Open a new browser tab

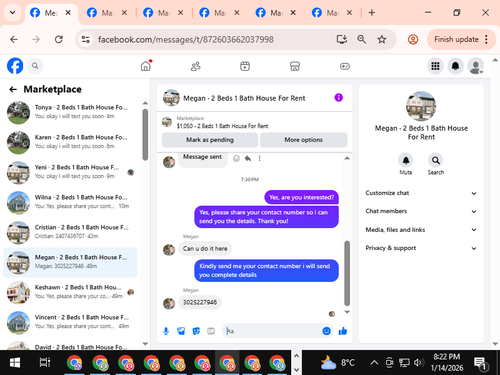pos(372,13)
